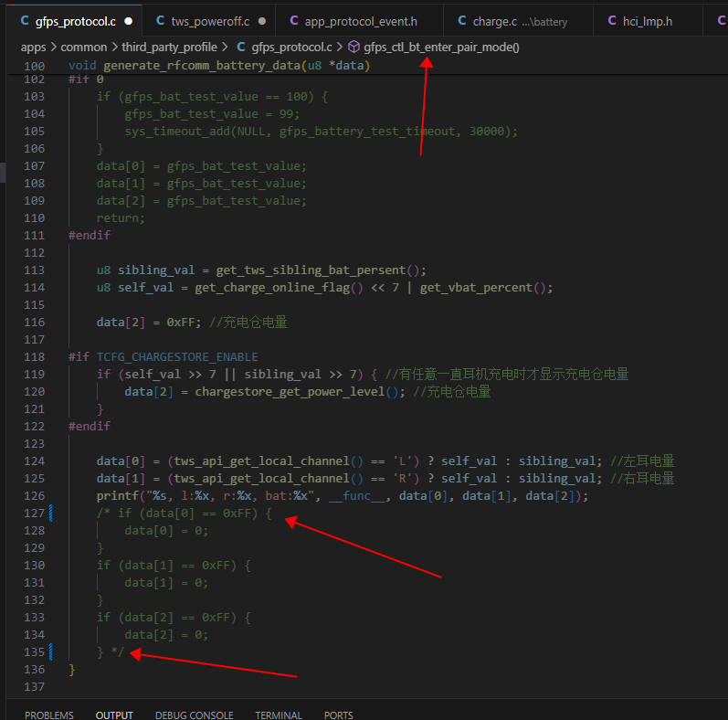Click the C file icon on hci_lmp.h tab
728x720 pixels.
click(612, 20)
